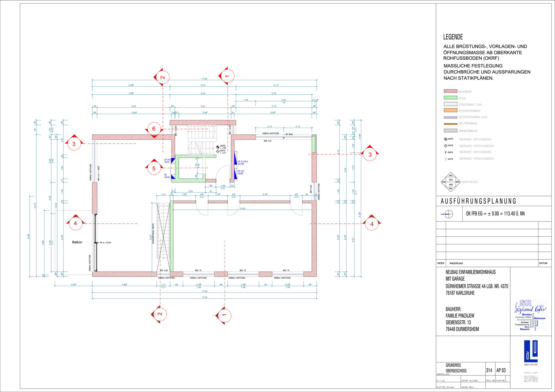The image size is (555, 392).
Task: Click the Balkon room label
Action: tap(77, 242)
